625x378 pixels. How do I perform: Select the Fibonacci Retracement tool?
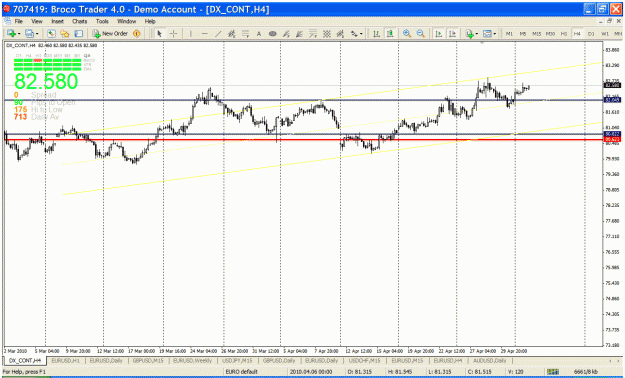246,34
